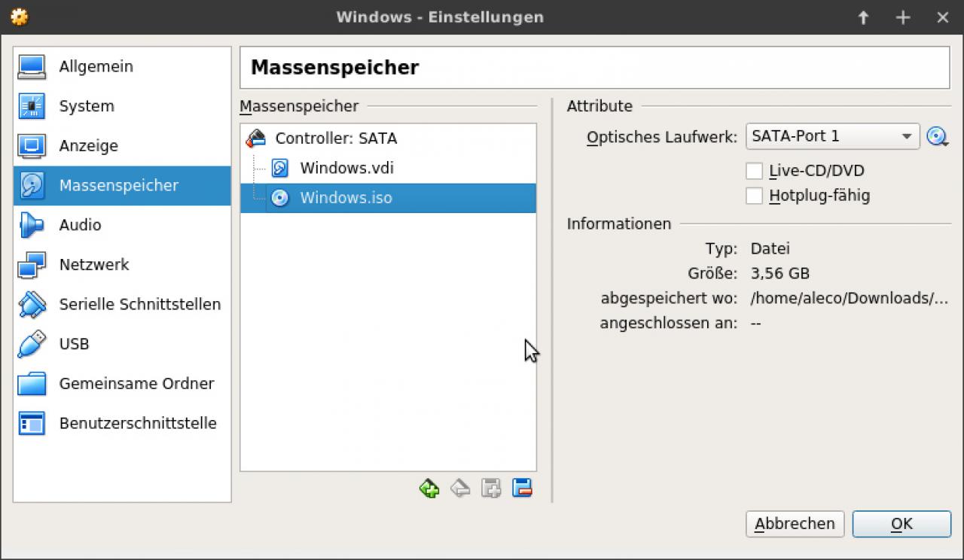
Task: Open Serielle Schnittstellen settings
Action: tap(122, 304)
